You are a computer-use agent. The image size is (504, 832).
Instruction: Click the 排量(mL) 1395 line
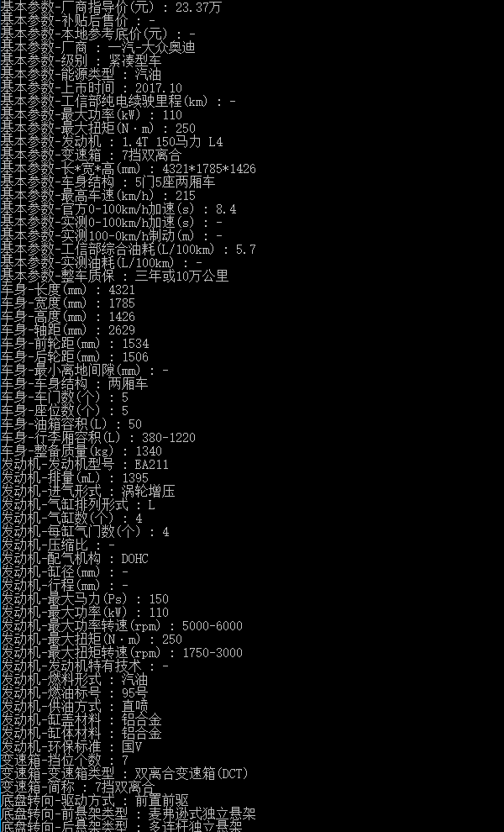point(74,478)
